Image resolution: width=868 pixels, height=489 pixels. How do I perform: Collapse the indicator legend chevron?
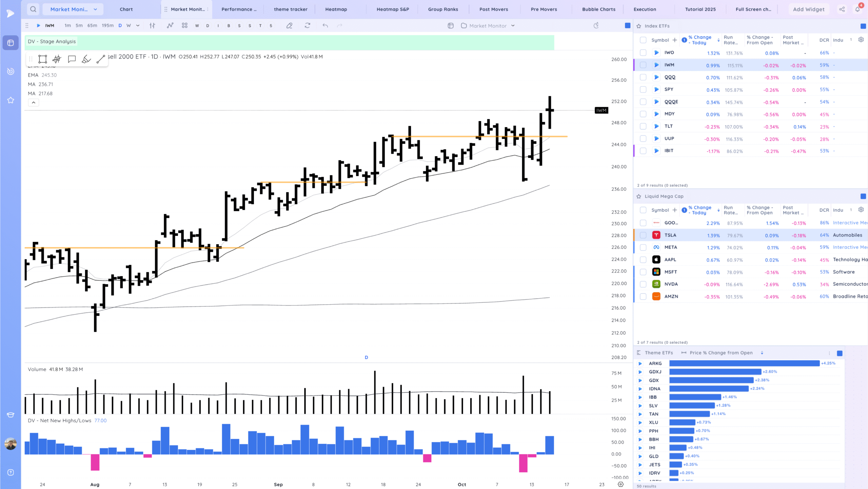coord(34,102)
